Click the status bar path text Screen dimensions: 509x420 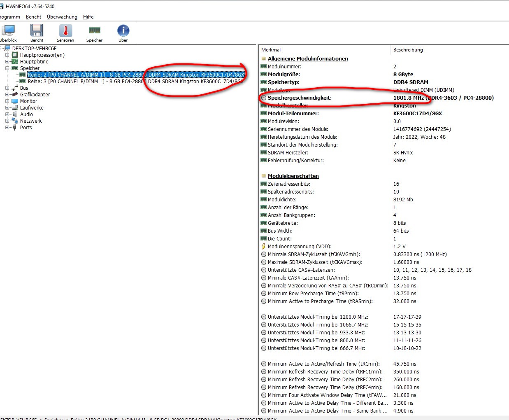tap(138, 418)
